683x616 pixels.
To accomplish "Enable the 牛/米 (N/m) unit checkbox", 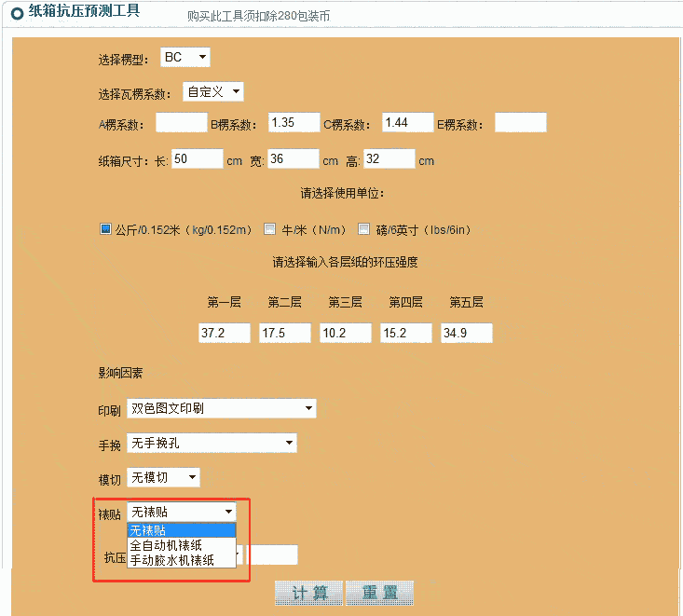I will coord(270,228).
